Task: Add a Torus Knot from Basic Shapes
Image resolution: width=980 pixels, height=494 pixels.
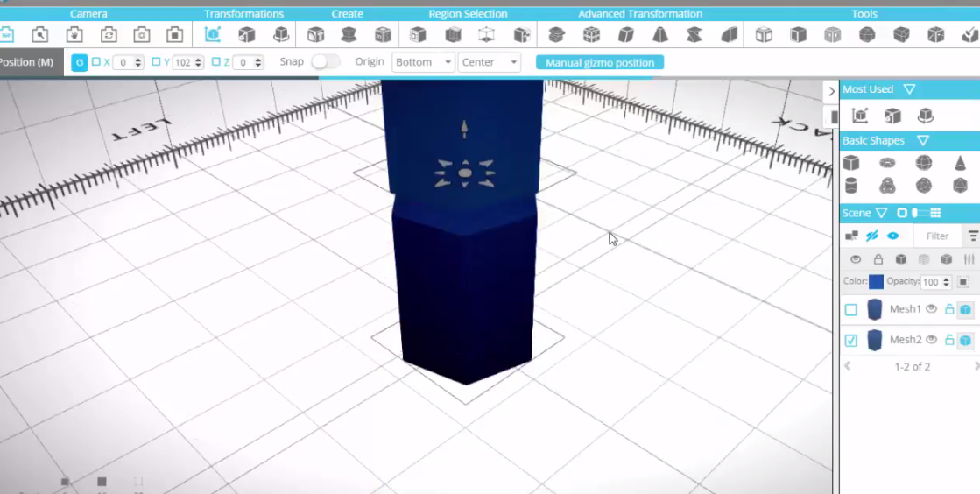Action: click(887, 186)
